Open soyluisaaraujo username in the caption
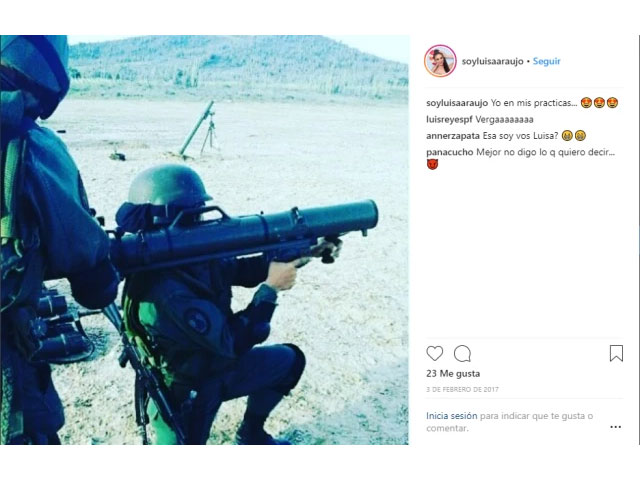 (x=457, y=103)
